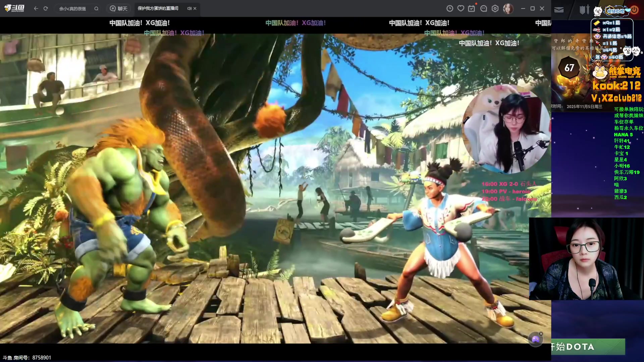Image resolution: width=644 pixels, height=362 pixels.
Task: Click the red power icon in the Dota client
Action: [635, 10]
